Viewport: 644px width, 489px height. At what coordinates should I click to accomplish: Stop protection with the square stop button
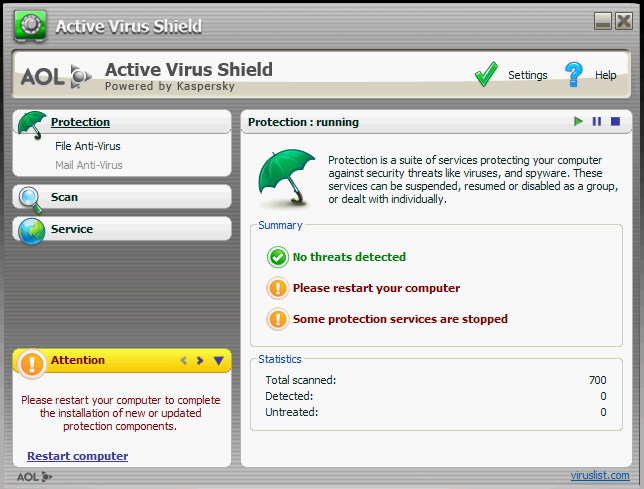coord(615,122)
